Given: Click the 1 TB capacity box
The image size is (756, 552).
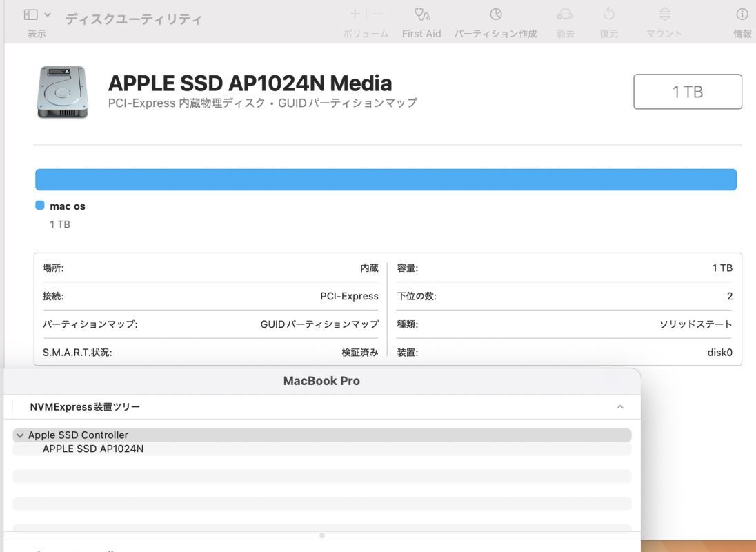Looking at the screenshot, I should tap(687, 92).
